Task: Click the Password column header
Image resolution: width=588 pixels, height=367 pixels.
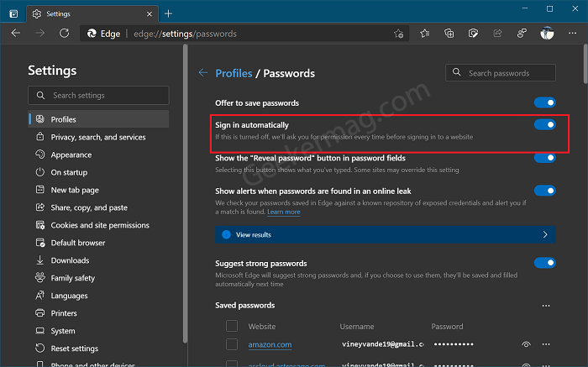Action: (x=447, y=327)
